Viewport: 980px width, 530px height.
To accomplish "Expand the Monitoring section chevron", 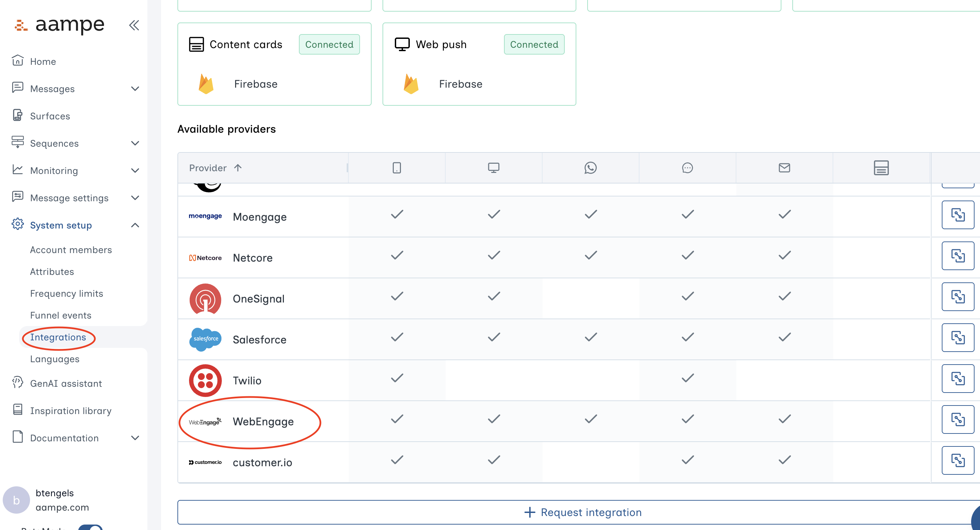I will pyautogui.click(x=135, y=170).
